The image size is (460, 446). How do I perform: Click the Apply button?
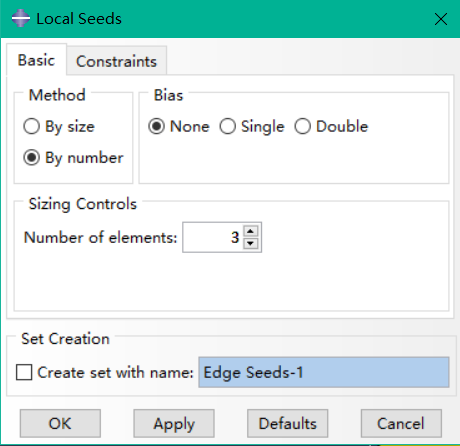[174, 424]
